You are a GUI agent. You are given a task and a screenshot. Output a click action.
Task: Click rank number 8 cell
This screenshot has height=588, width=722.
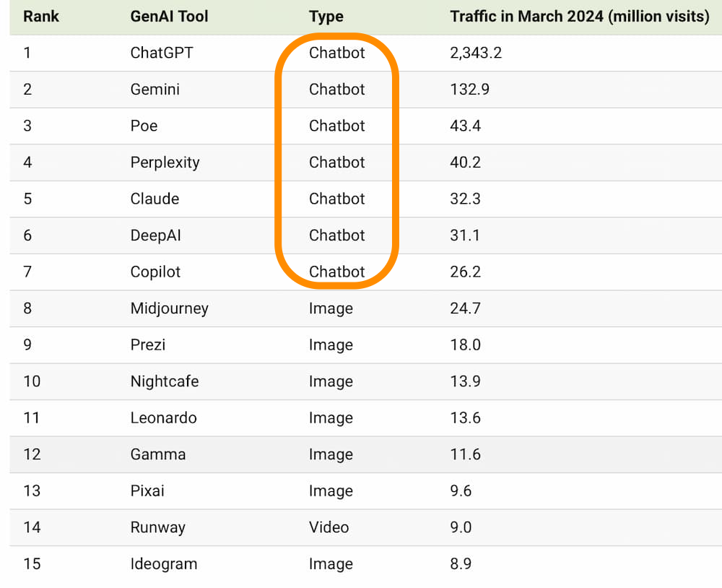pos(27,308)
